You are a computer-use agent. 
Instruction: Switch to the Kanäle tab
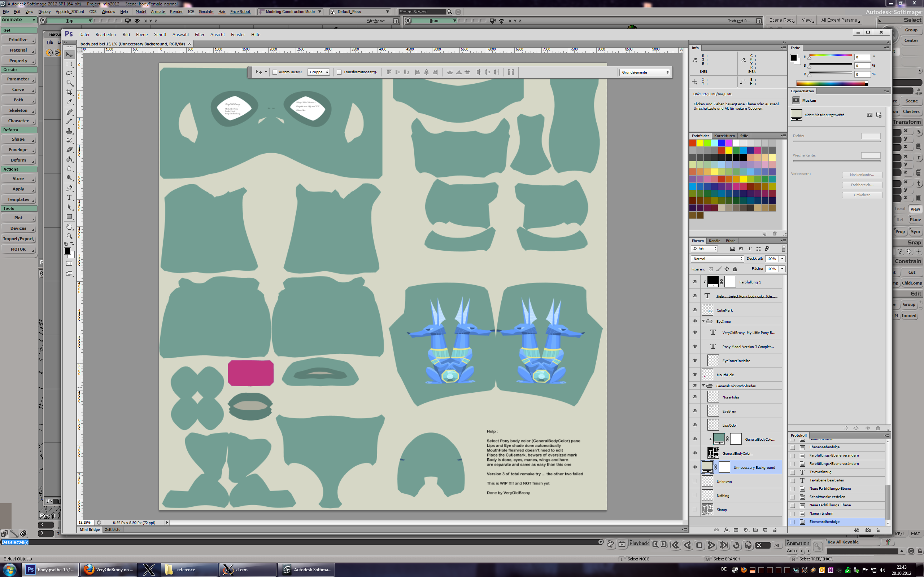point(714,241)
